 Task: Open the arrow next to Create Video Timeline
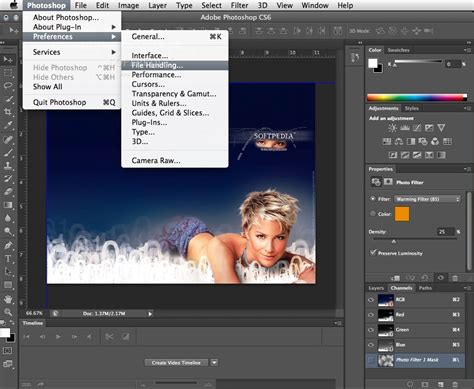214,363
